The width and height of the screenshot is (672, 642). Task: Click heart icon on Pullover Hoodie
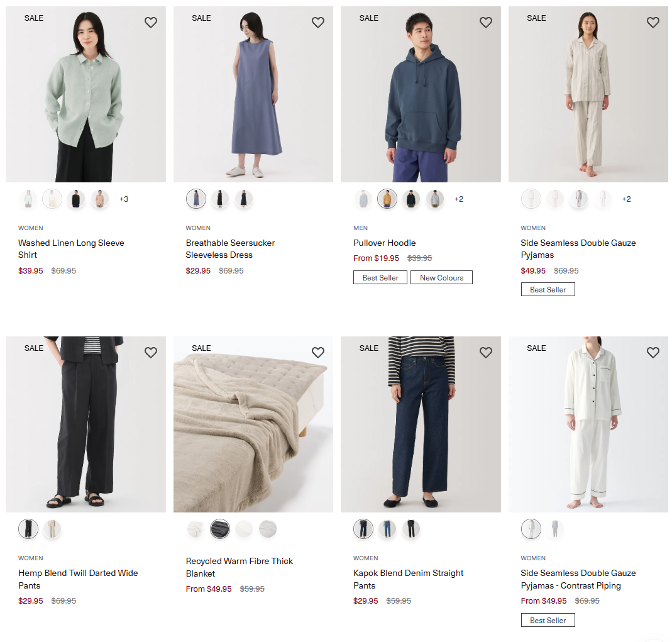(x=486, y=23)
